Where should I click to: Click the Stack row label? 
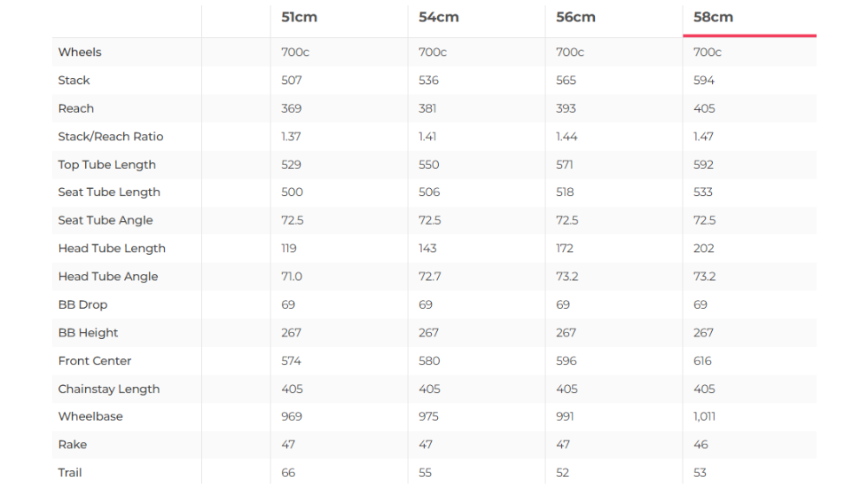74,81
